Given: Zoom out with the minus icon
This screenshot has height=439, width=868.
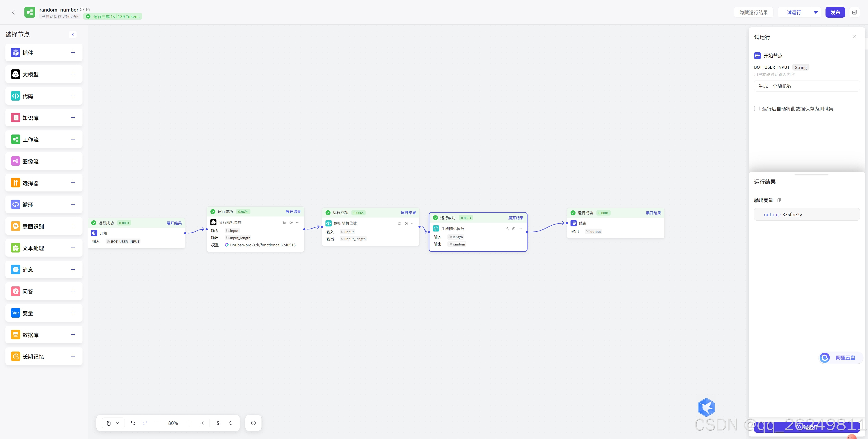Looking at the screenshot, I should click(157, 423).
